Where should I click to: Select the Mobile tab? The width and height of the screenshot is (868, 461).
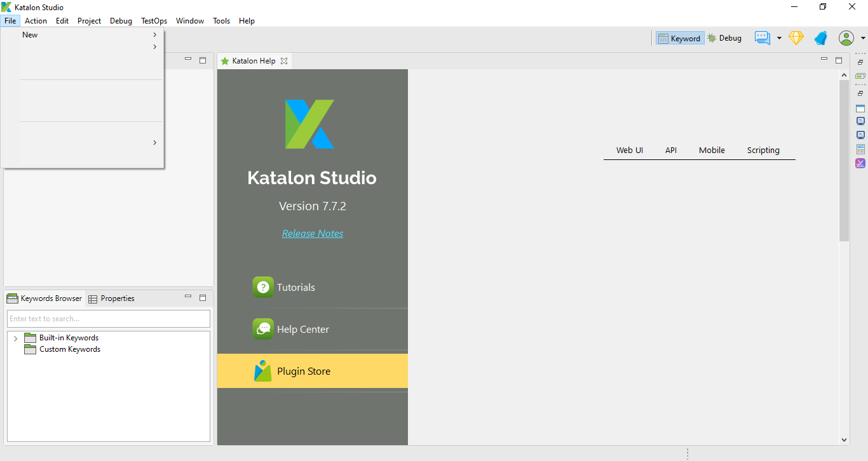click(712, 150)
